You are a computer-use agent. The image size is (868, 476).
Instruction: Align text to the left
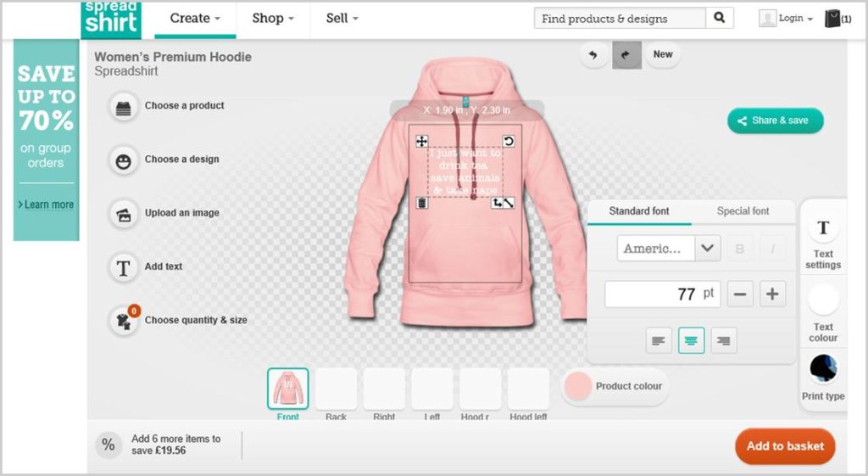pyautogui.click(x=658, y=340)
